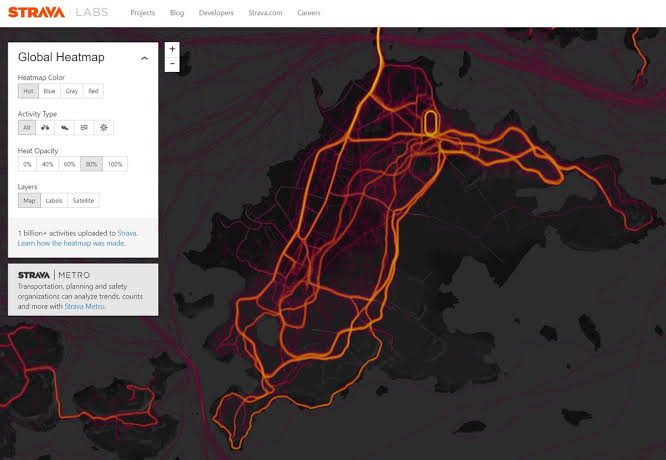
Task: Open the Projects menu item
Action: coord(143,13)
